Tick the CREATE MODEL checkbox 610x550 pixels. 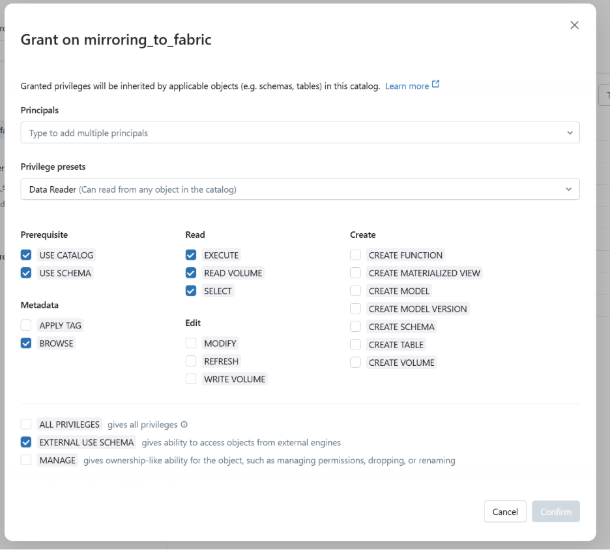(x=356, y=291)
